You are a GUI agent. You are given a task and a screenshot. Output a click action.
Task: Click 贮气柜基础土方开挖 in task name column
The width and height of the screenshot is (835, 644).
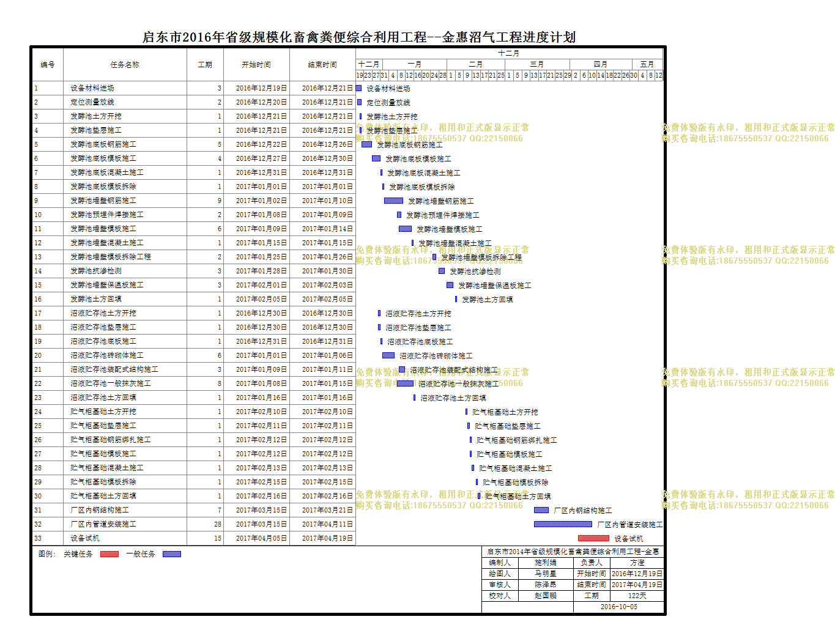pos(103,412)
